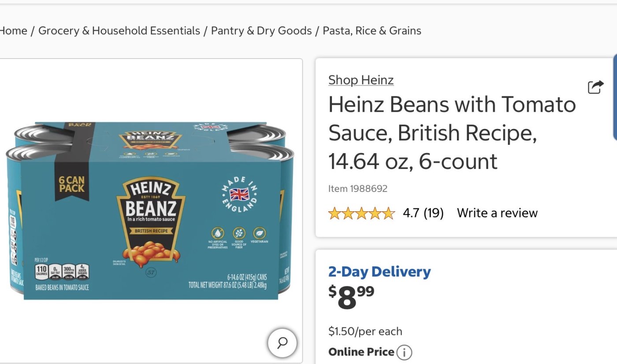The image size is (617, 364).
Task: Click the Item 1988692 number
Action: pos(358,189)
